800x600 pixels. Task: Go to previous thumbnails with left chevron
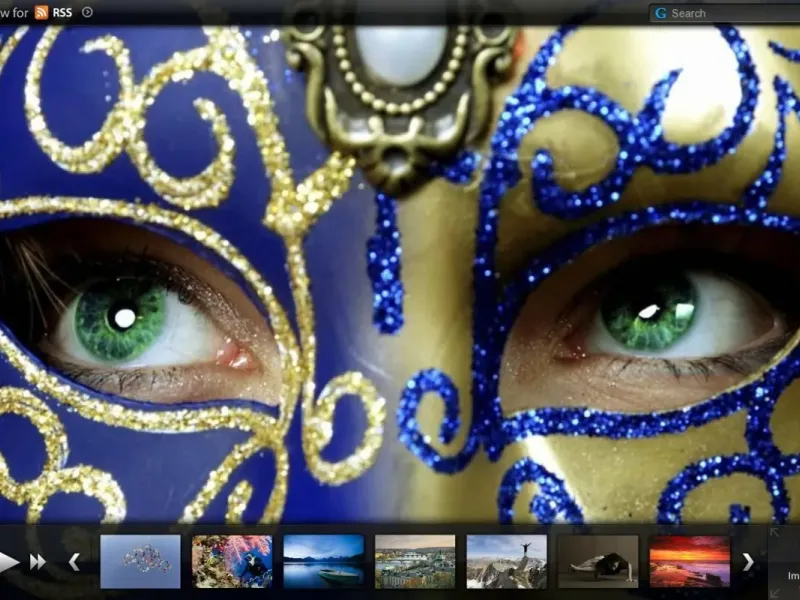[x=74, y=562]
